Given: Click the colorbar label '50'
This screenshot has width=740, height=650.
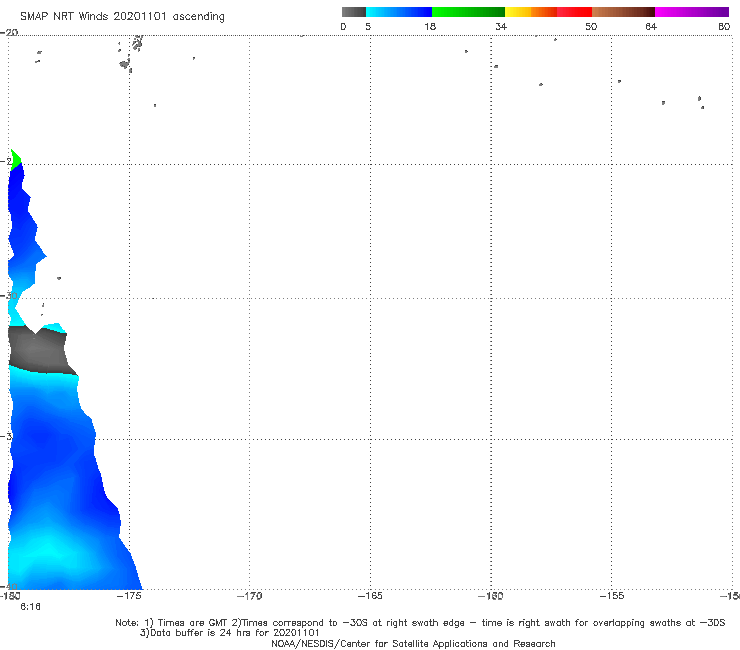Looking at the screenshot, I should (591, 27).
